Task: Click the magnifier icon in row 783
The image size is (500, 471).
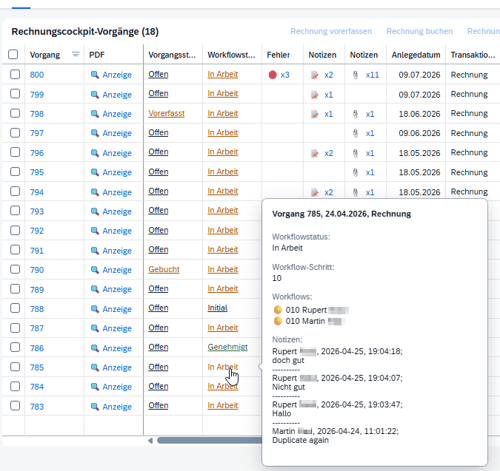Action: [95, 406]
